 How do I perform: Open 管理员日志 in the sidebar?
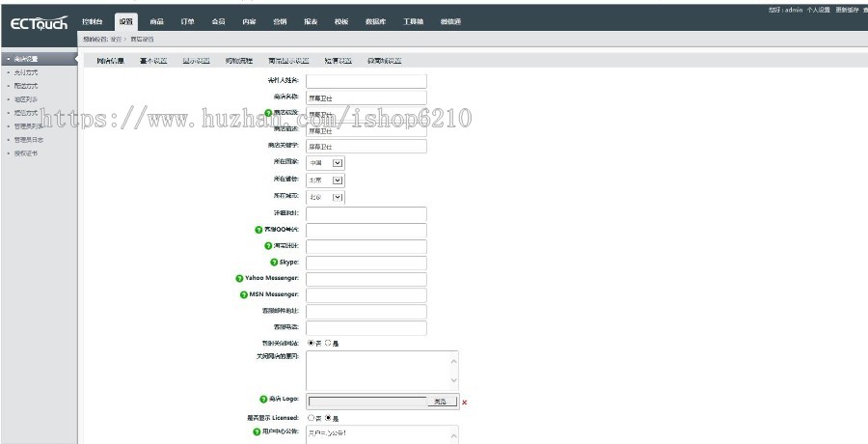29,140
